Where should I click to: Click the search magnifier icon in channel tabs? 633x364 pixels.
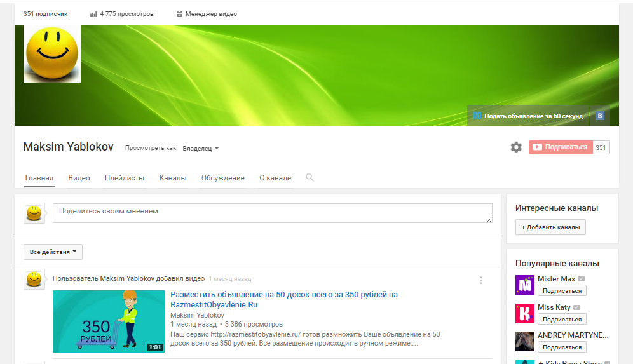310,178
